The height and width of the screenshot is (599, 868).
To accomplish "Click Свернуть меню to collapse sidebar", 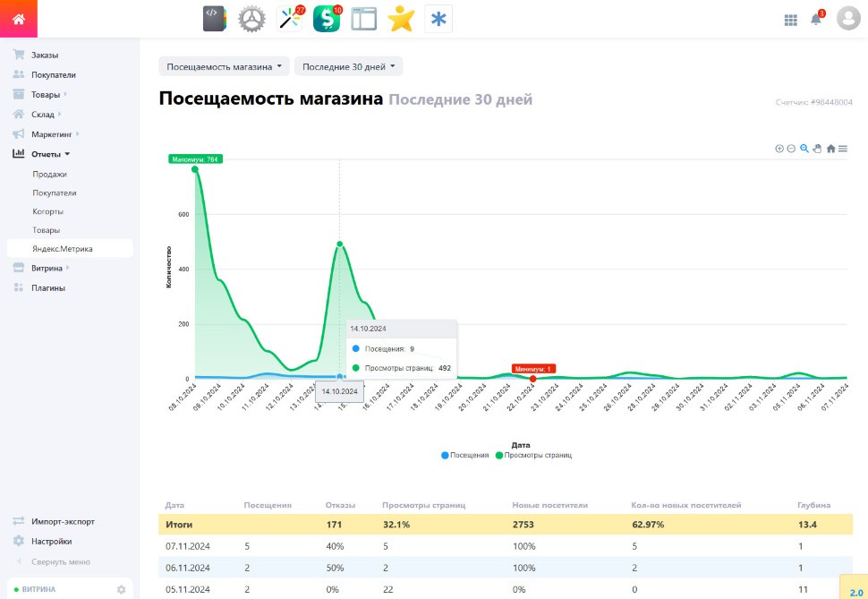I will 60,562.
